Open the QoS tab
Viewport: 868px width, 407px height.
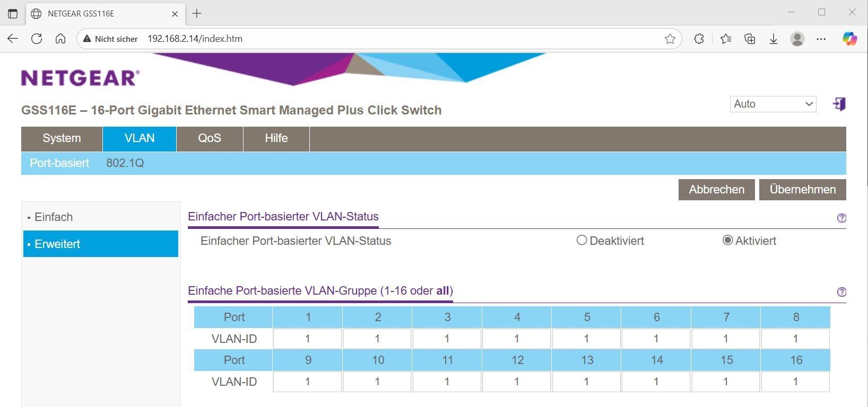[x=210, y=138]
